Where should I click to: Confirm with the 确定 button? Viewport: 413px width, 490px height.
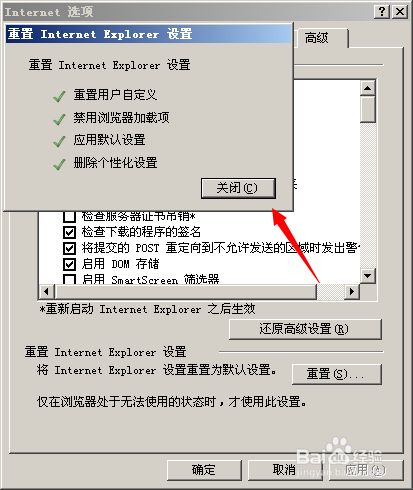click(204, 470)
